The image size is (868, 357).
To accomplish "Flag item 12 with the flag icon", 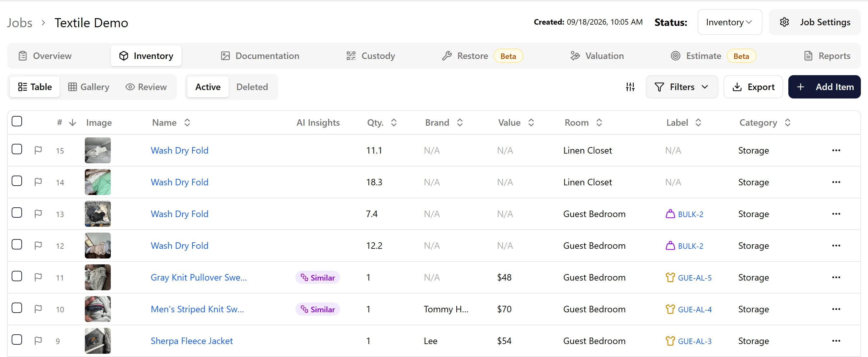I will click(x=38, y=246).
